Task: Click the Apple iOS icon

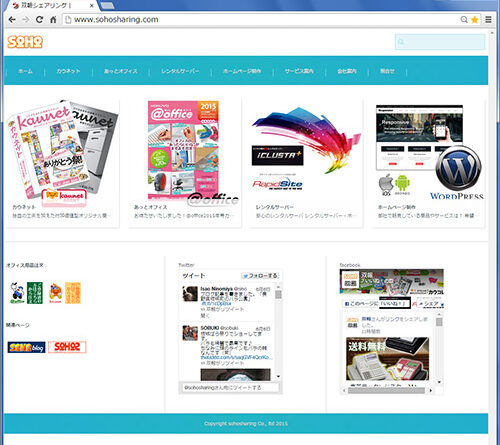Action: coord(386,184)
